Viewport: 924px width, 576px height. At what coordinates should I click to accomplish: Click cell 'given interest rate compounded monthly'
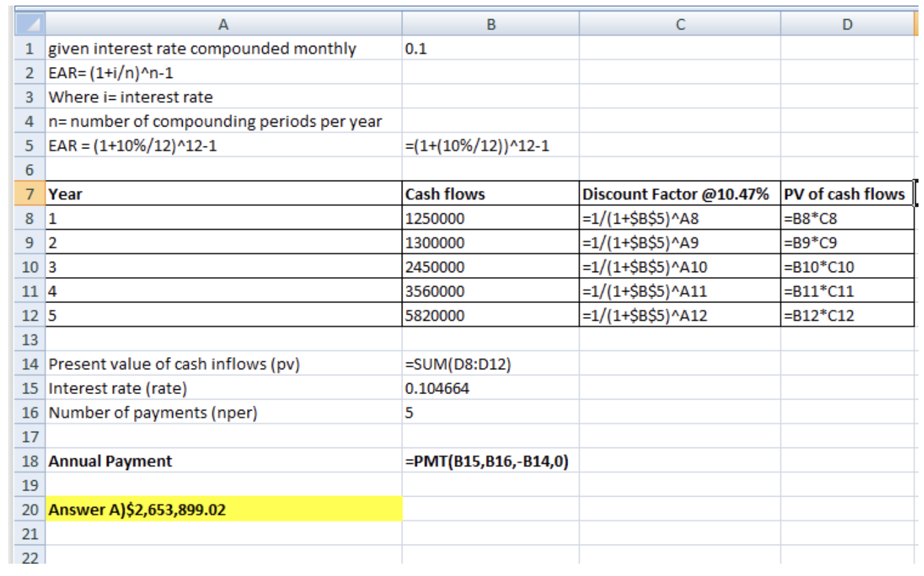pos(223,49)
